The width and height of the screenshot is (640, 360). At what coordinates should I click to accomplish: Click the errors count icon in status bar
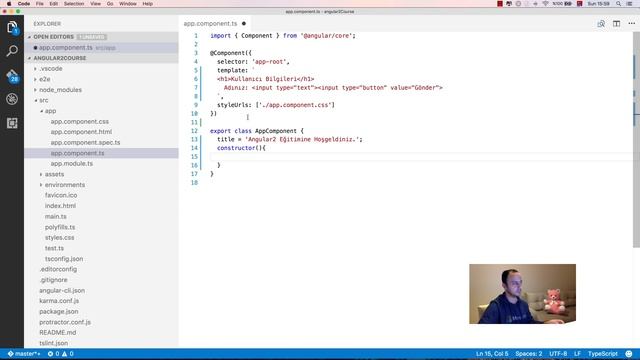click(53, 354)
